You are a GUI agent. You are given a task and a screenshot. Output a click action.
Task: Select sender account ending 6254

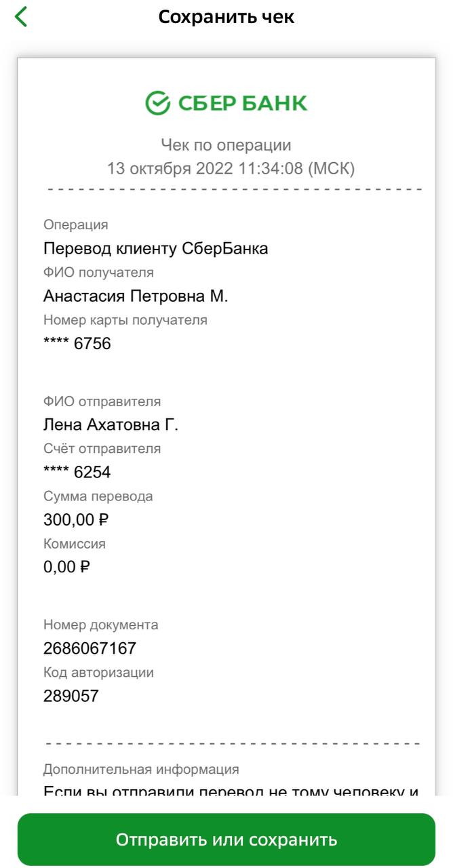(x=77, y=473)
